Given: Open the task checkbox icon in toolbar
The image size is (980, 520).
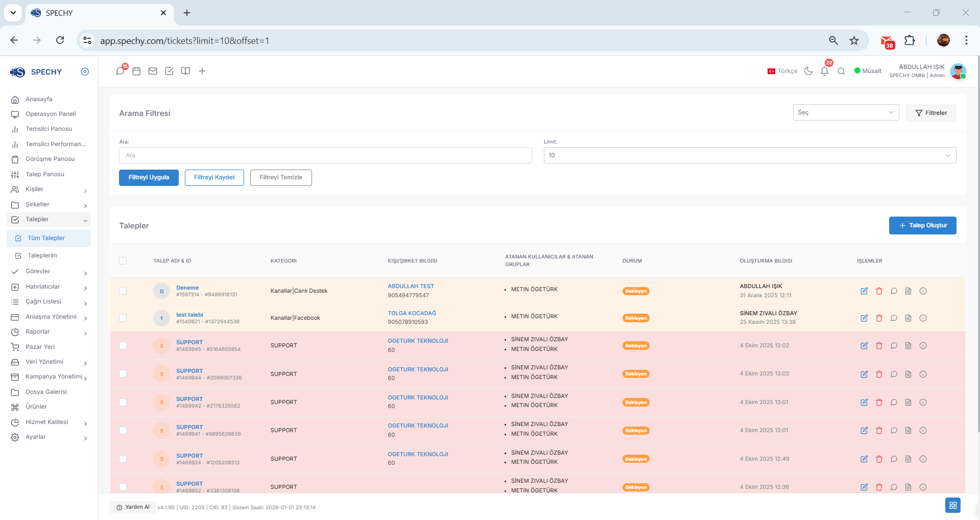Looking at the screenshot, I should pyautogui.click(x=169, y=71).
